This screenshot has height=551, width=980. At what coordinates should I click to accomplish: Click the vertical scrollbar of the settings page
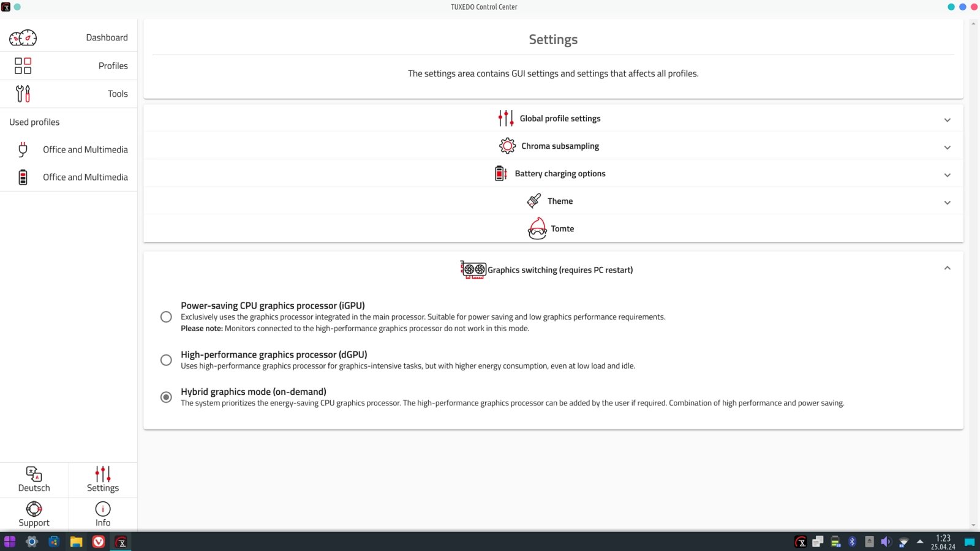(x=973, y=274)
